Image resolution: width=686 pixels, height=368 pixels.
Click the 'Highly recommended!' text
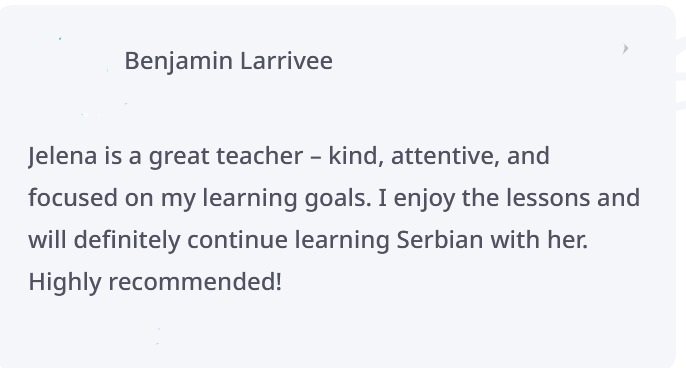[x=155, y=282]
